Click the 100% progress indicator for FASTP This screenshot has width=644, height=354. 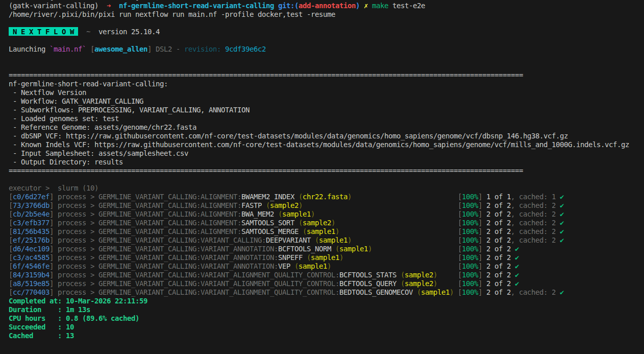469,205
